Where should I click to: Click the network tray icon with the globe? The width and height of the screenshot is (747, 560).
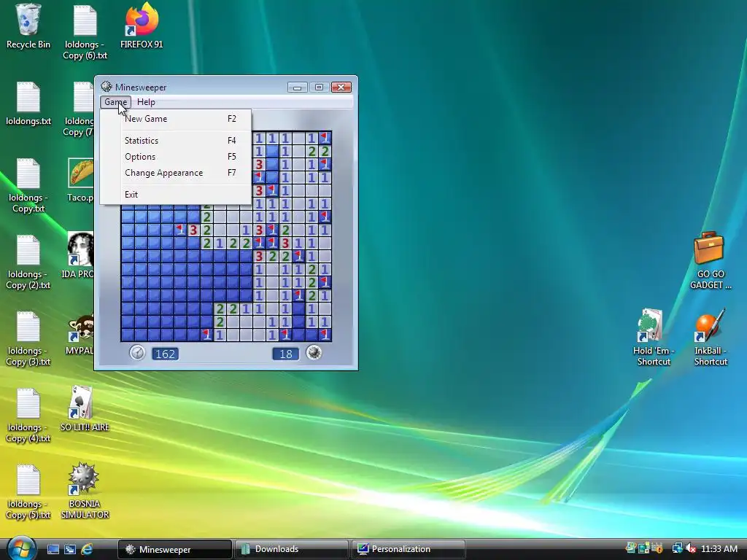677,548
